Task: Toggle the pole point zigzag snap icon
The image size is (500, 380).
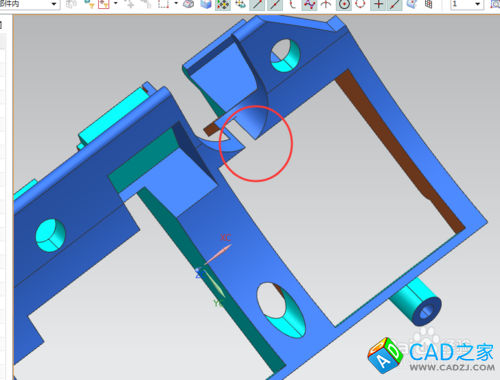Action: [309, 5]
